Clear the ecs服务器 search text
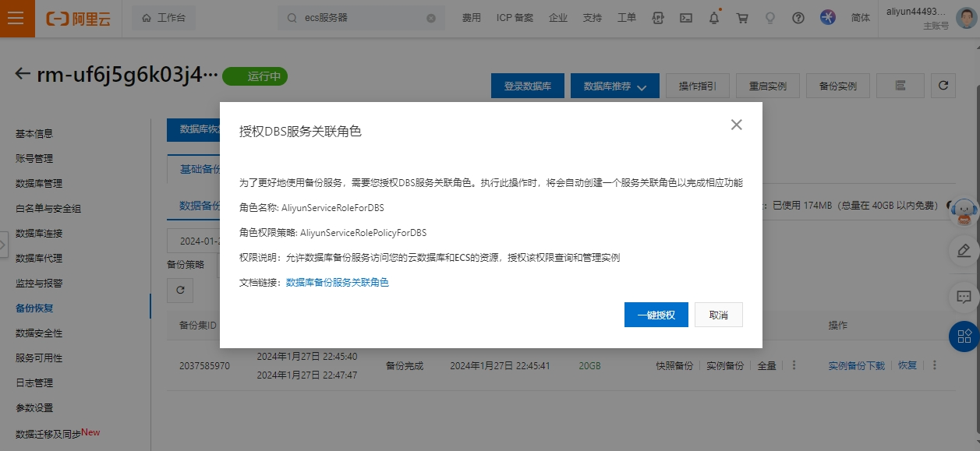The image size is (980, 451). coord(431,18)
